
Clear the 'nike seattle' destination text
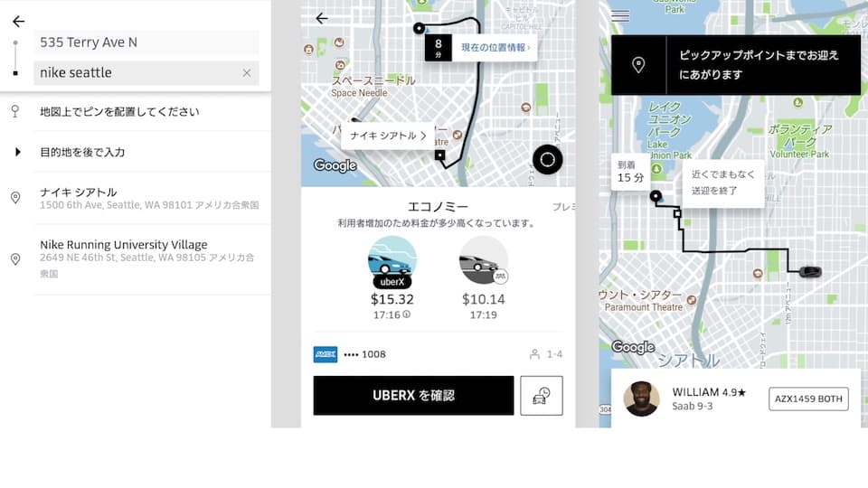(x=246, y=73)
